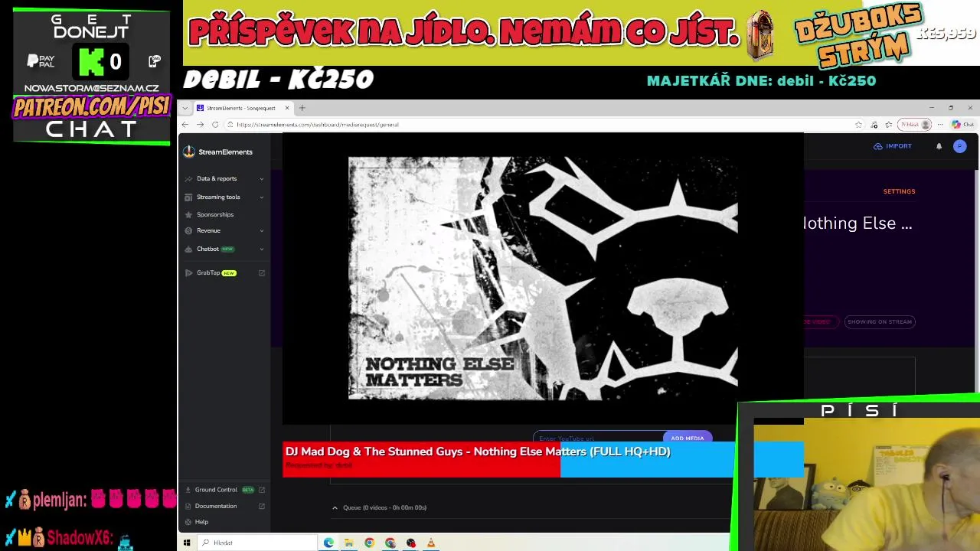980x551 pixels.
Task: Click Documentation external link icon
Action: 261,506
